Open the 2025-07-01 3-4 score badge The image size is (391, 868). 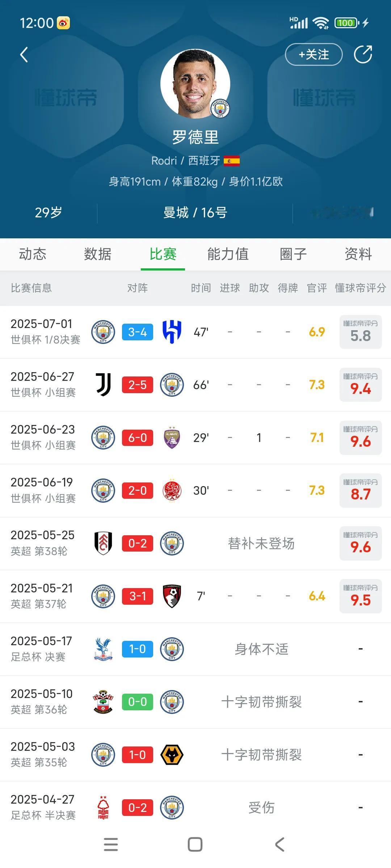(x=138, y=332)
